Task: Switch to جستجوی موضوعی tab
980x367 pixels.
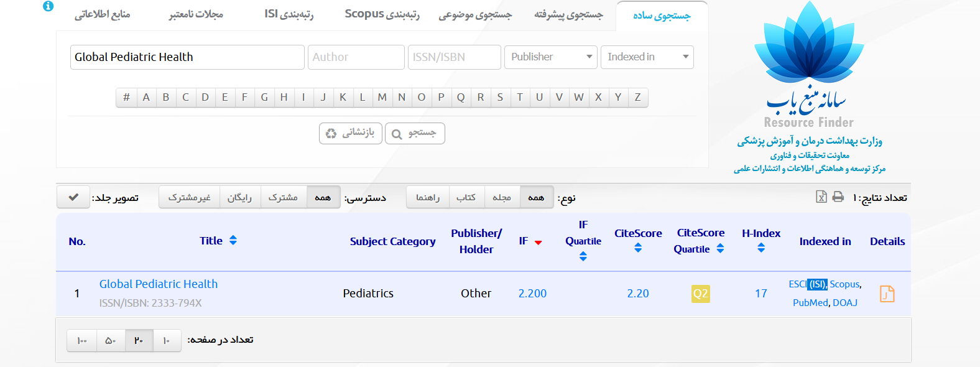Action: click(x=475, y=15)
